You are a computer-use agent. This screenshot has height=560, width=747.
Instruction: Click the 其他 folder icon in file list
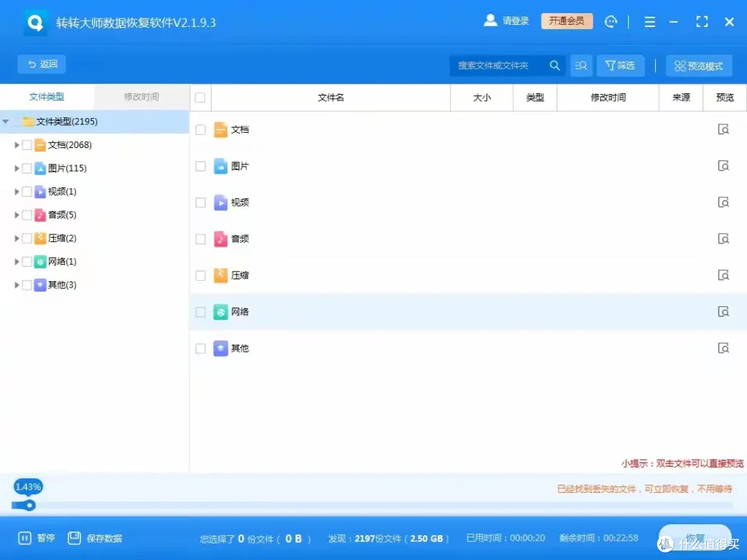point(220,348)
